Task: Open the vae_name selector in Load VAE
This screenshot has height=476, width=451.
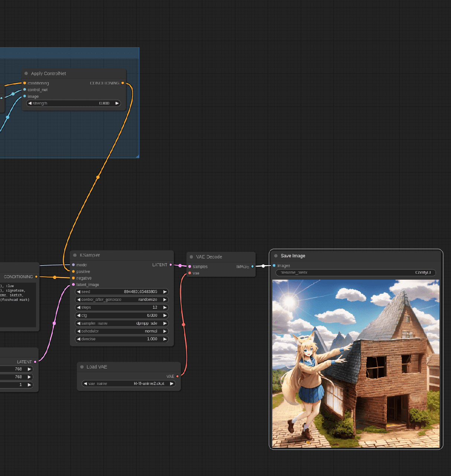Action: [128, 384]
